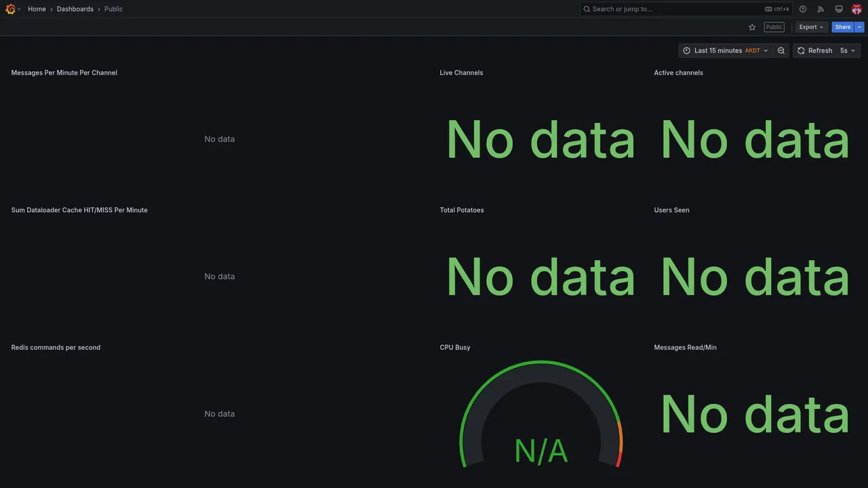Click the Messages Per Minute Per Channel title
The image size is (868, 488).
[64, 73]
